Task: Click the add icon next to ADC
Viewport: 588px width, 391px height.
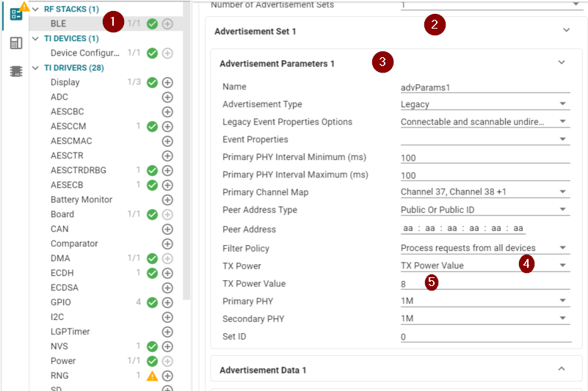Action: pos(167,97)
